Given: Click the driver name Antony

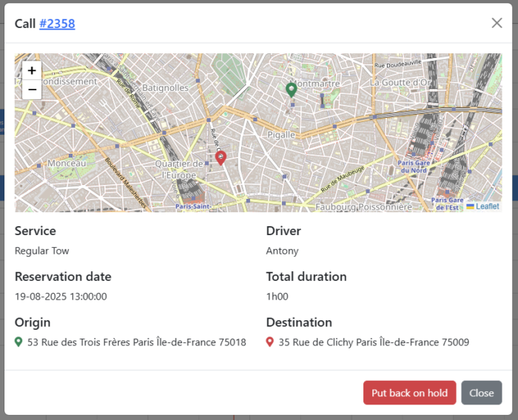Looking at the screenshot, I should click(283, 251).
